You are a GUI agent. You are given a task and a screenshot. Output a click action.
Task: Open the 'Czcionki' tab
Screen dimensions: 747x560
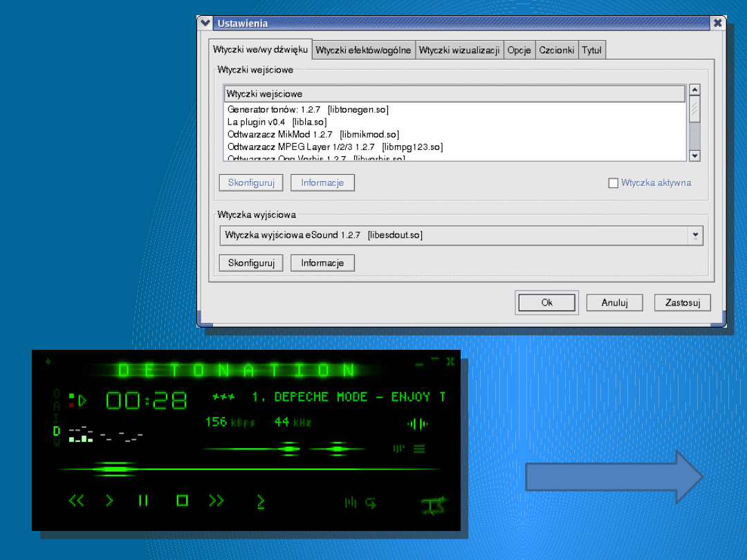pos(556,50)
